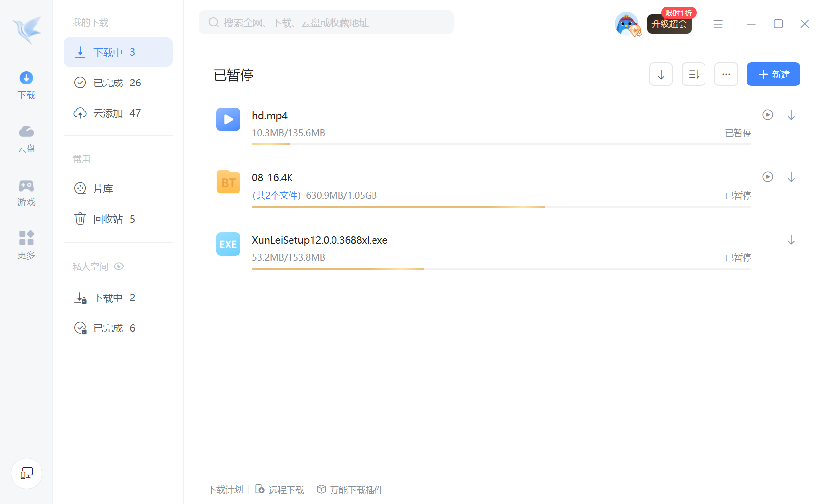
Task: Toggle private space visibility eye icon
Action: [x=119, y=267]
